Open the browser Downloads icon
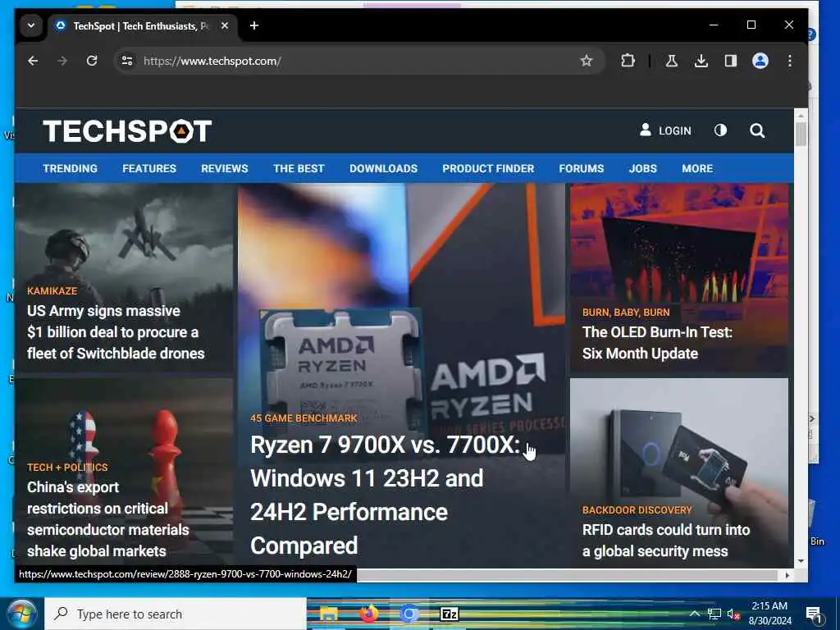The image size is (840, 630). point(701,61)
